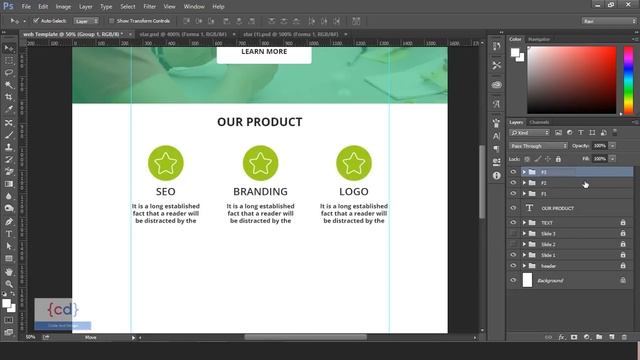Switch to the Navigator tab
The width and height of the screenshot is (640, 360).
(x=539, y=39)
